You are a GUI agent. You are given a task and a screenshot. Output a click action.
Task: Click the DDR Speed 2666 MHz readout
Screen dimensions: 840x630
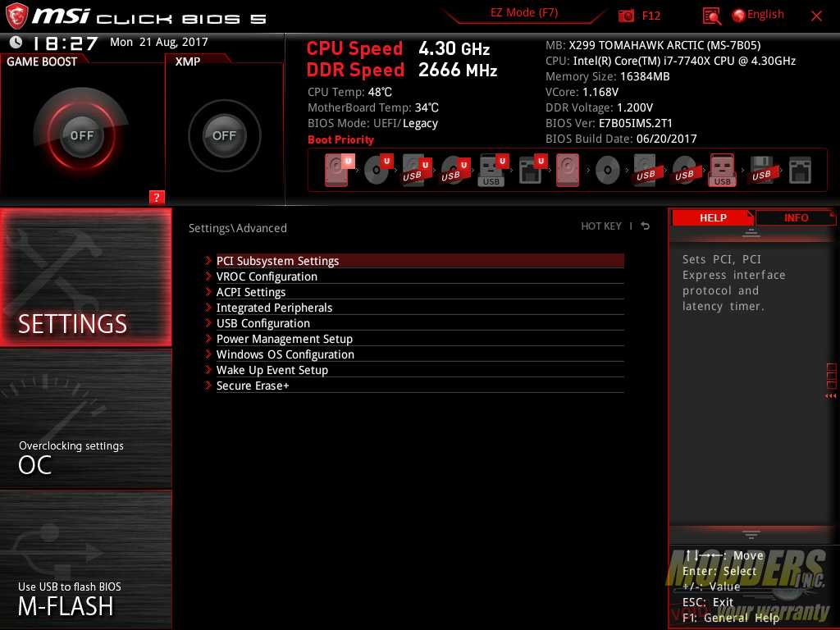402,70
